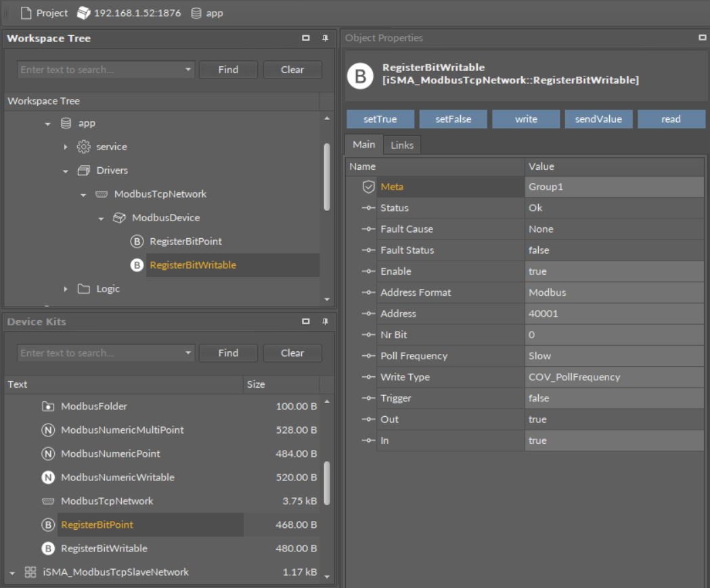Click the ModbusDevice cube icon

[119, 218]
